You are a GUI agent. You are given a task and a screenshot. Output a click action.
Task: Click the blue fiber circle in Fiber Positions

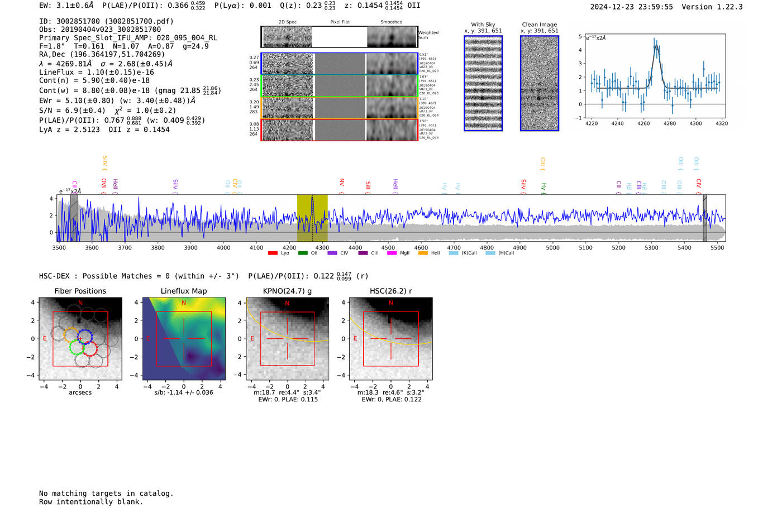point(85,336)
